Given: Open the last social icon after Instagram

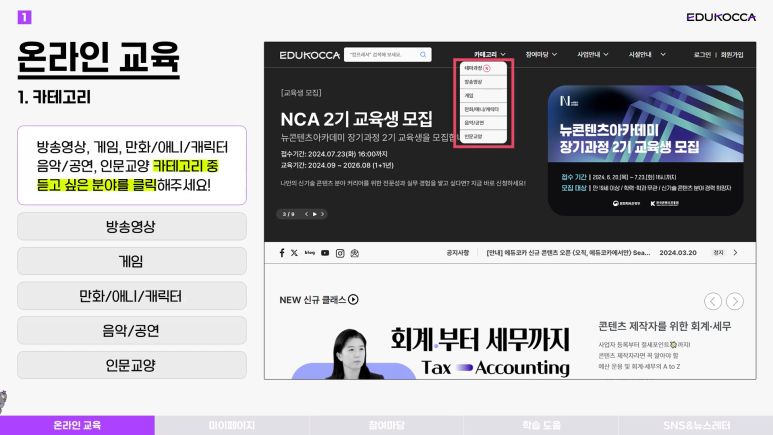Looking at the screenshot, I should click(354, 253).
